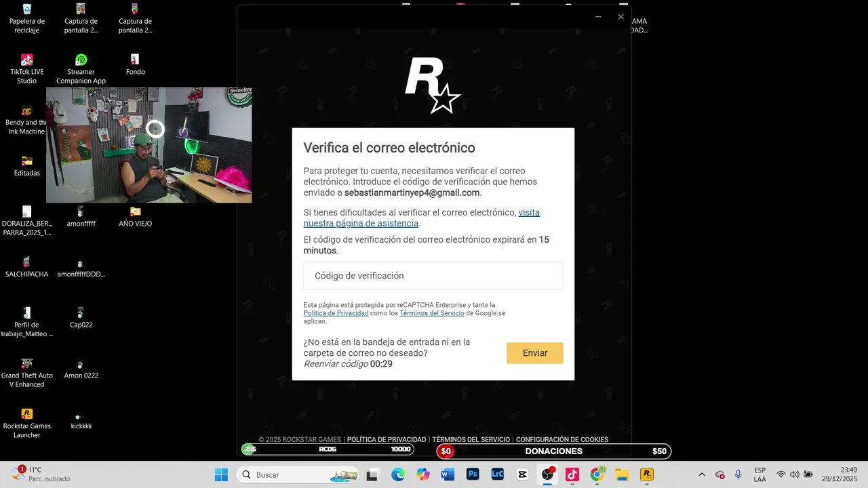868x488 pixels.
Task: Select the AÑO VIEJO folder icon
Action: (x=135, y=216)
